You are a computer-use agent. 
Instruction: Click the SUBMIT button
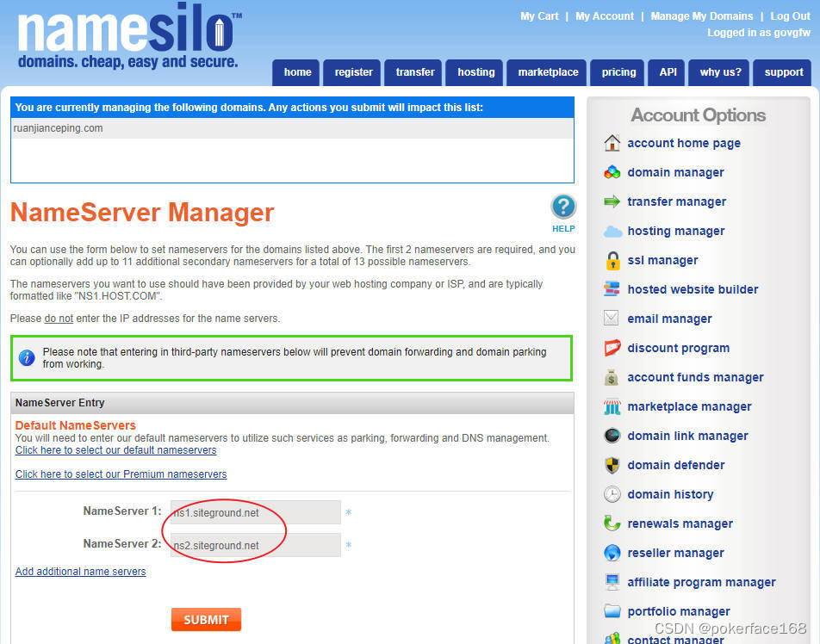pyautogui.click(x=206, y=619)
